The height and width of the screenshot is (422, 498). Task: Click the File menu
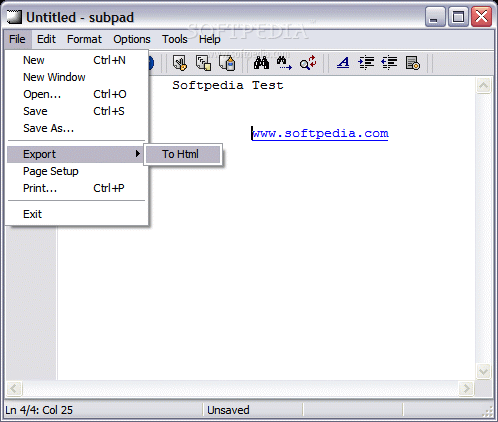click(x=17, y=39)
